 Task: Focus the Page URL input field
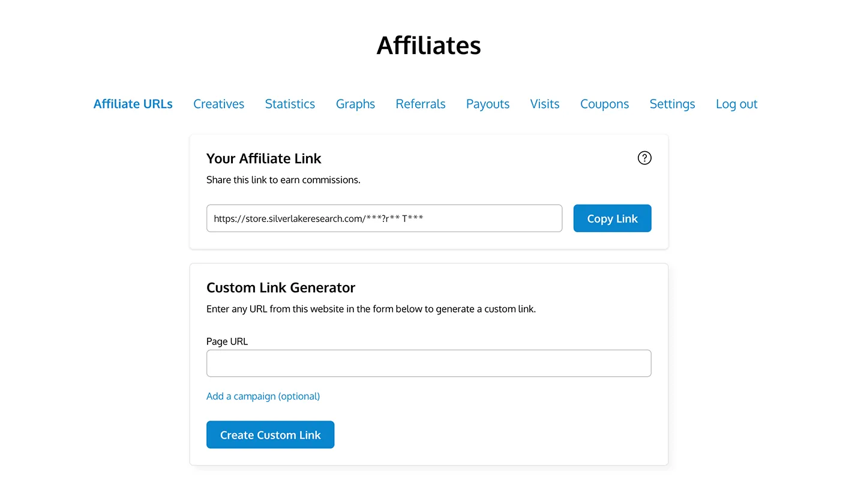pos(429,363)
